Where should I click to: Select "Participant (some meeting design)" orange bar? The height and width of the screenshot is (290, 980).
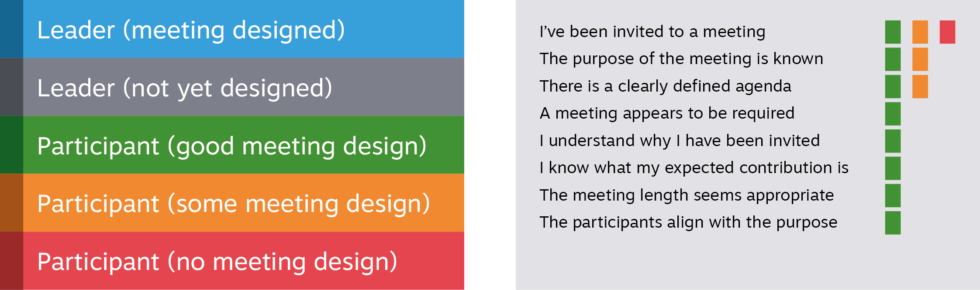point(243,203)
